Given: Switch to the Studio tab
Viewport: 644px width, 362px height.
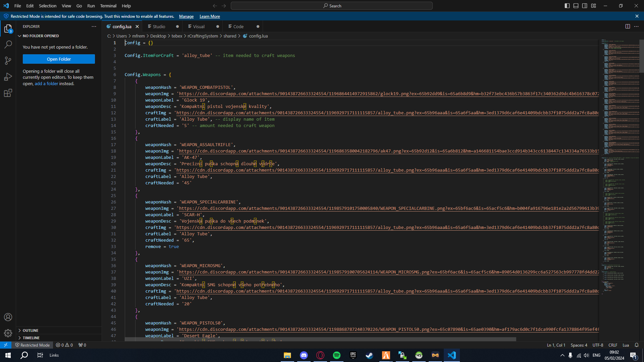Looking at the screenshot, I should tap(159, 26).
